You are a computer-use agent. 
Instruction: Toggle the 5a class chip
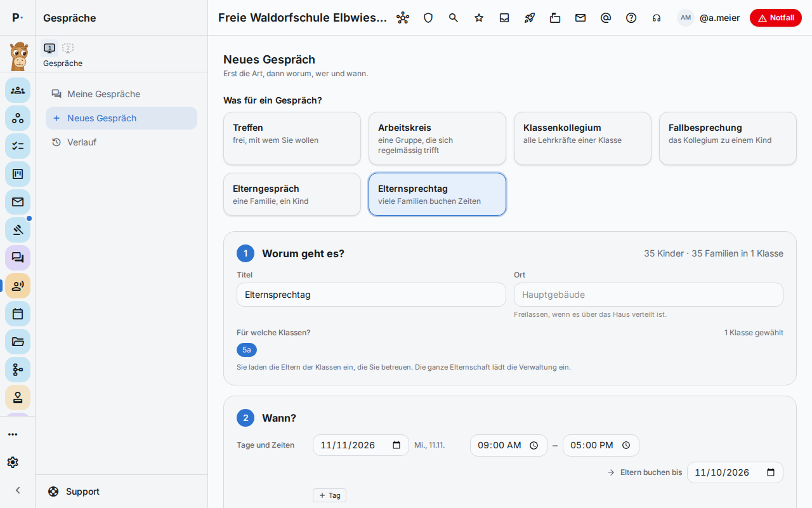[247, 350]
